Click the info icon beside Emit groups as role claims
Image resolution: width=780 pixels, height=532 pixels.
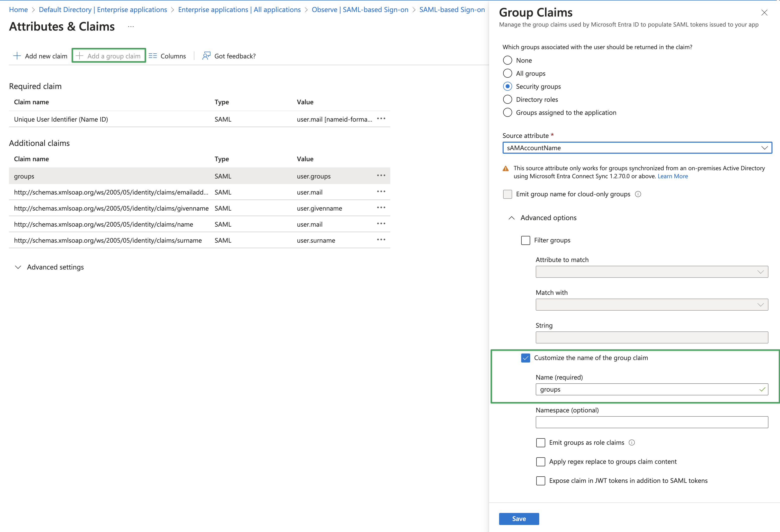click(x=632, y=442)
